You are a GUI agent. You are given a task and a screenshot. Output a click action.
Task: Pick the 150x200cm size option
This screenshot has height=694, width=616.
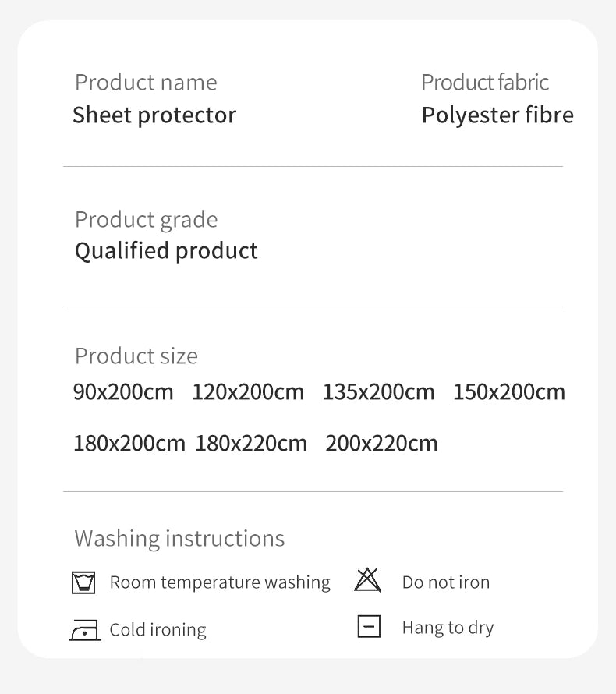(x=508, y=391)
